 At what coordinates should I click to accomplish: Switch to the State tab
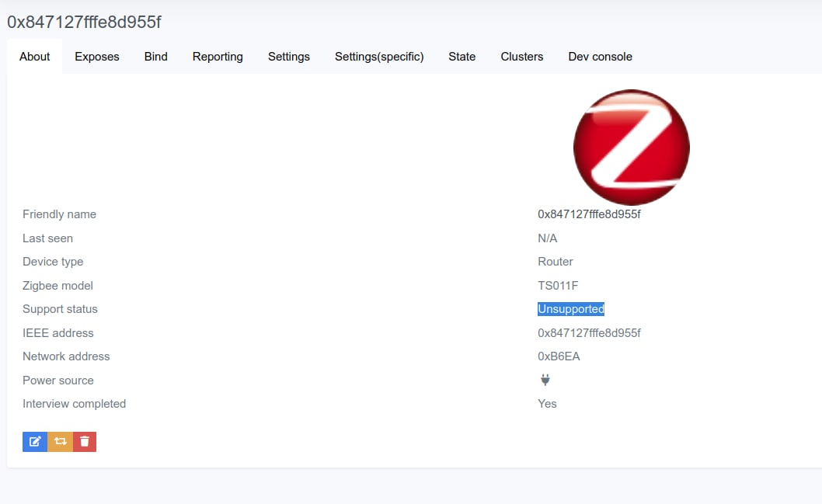point(462,57)
